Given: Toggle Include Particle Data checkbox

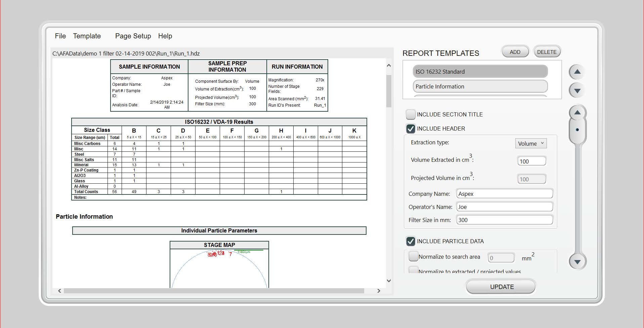Looking at the screenshot, I should [411, 241].
